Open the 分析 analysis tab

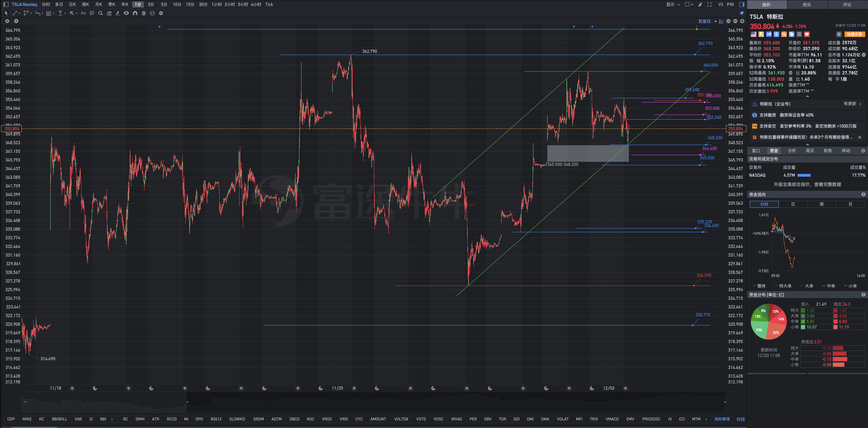pyautogui.click(x=792, y=151)
